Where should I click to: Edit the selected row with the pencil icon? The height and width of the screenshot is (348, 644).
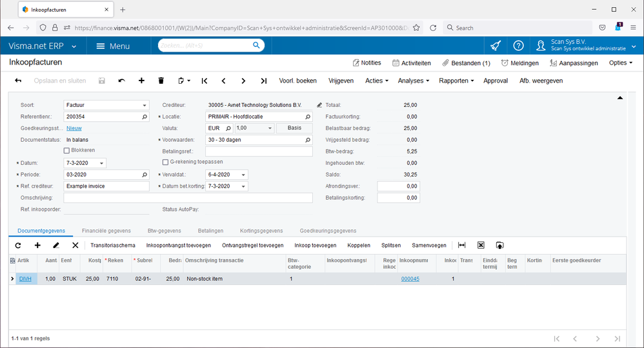[x=56, y=246]
